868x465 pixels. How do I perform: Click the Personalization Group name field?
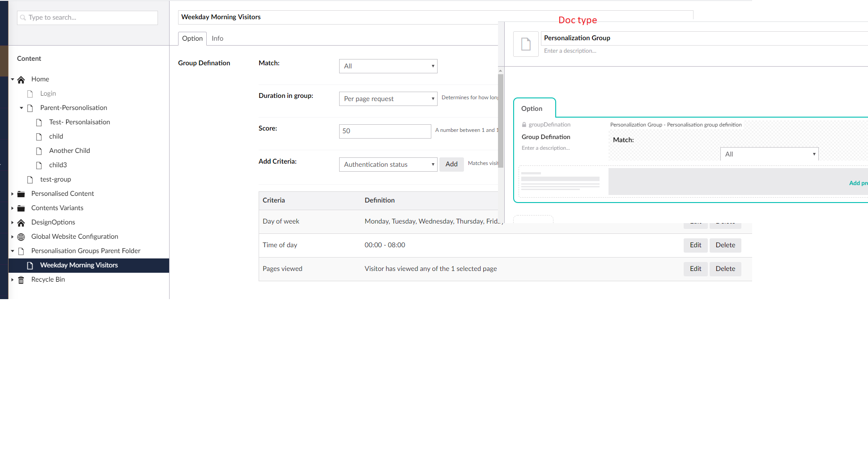tap(704, 38)
